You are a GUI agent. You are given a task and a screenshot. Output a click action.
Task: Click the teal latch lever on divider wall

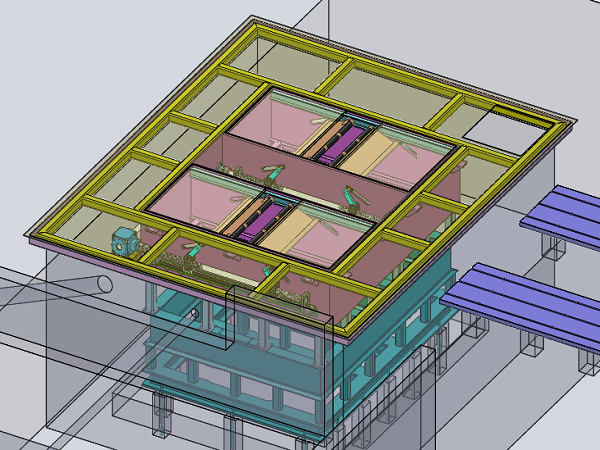click(x=273, y=169)
